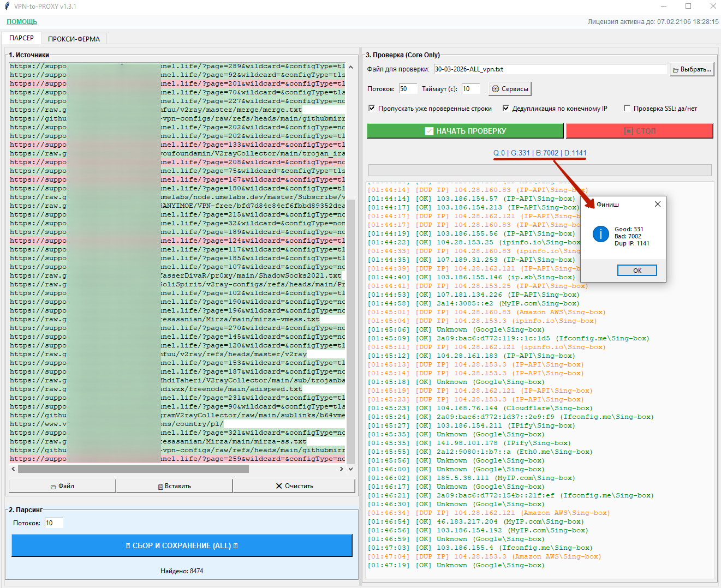721x588 pixels.
Task: Toggle 'Пропускать уже проверенные строки' checkbox
Action: click(x=372, y=109)
